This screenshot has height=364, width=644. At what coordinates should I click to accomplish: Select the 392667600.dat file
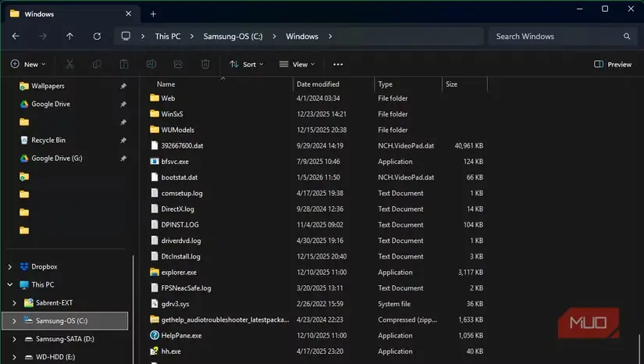point(182,145)
